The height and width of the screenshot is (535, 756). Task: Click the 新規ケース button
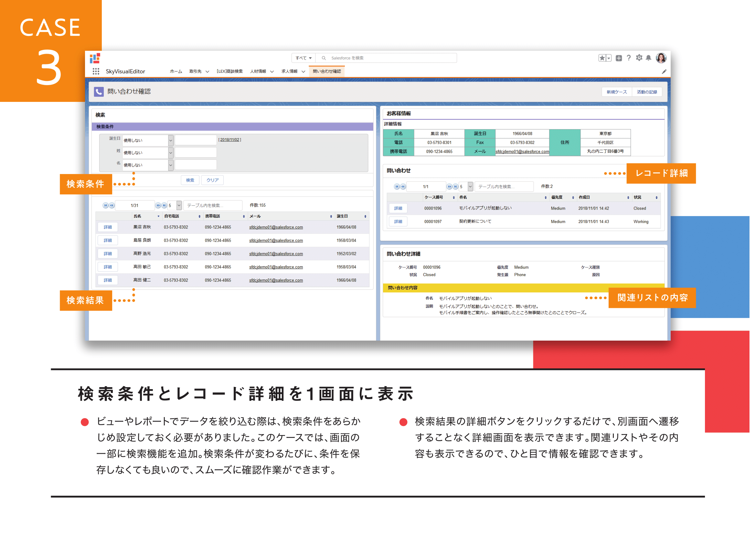tap(617, 92)
